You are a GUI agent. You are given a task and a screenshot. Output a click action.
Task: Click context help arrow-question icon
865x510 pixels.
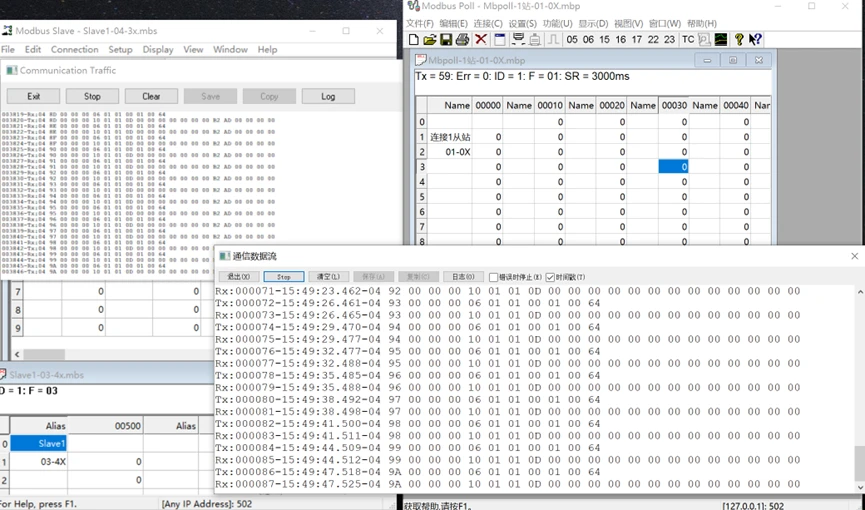tap(755, 39)
